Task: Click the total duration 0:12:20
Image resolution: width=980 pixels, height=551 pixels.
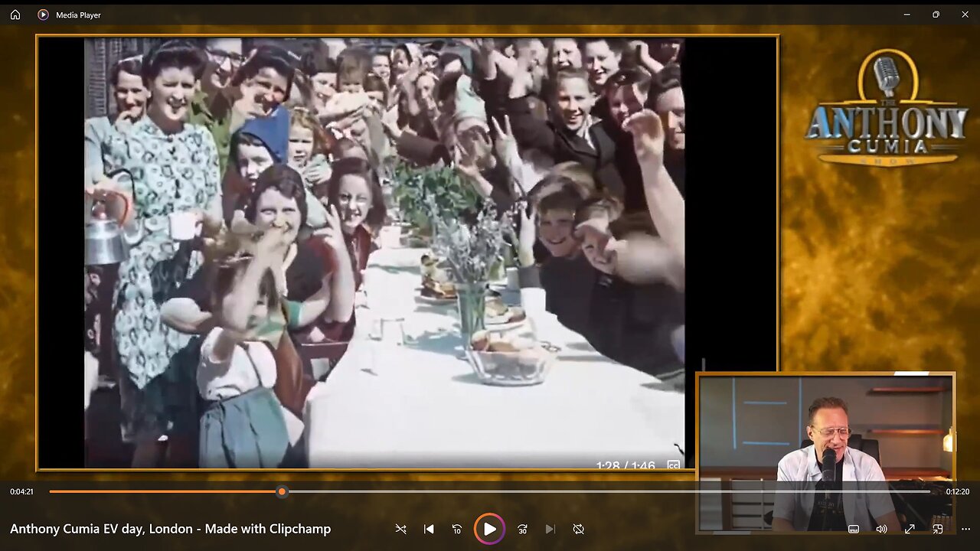Action: point(958,492)
